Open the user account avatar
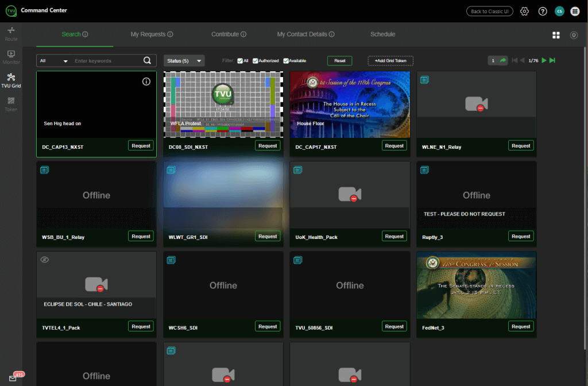588x386 pixels. (559, 11)
